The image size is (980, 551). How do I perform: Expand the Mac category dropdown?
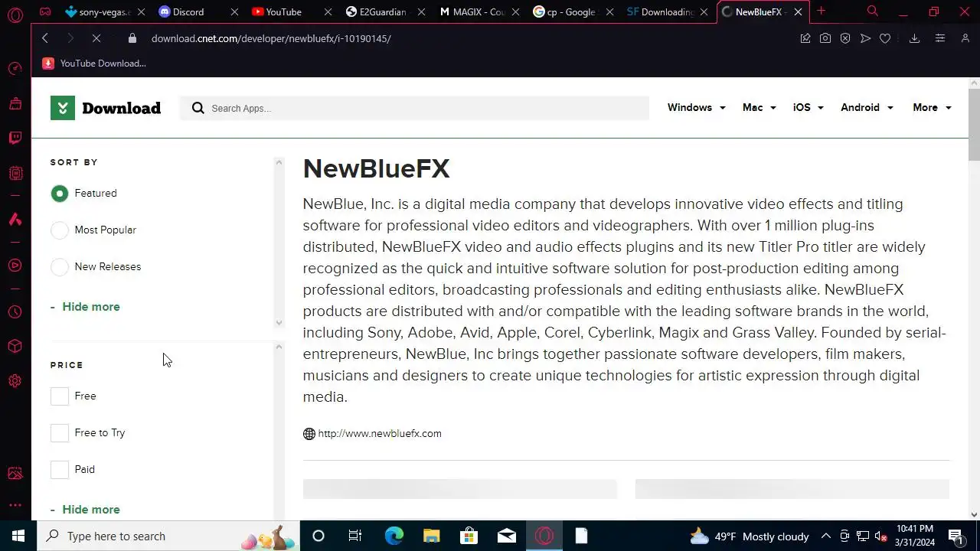(x=759, y=108)
